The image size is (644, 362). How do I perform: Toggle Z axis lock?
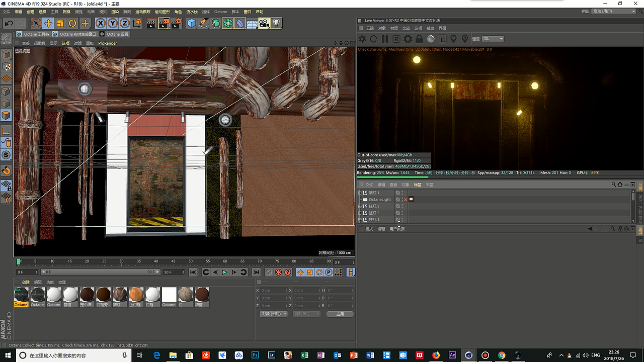[124, 23]
